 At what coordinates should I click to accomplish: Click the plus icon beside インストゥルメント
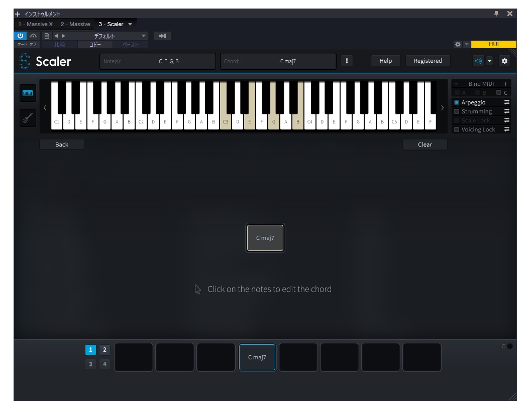coord(18,14)
